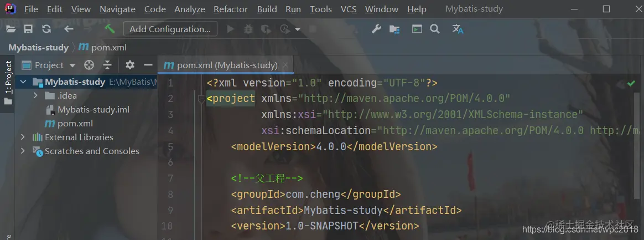Click the Run Anything terminal icon
The height and width of the screenshot is (240, 644).
[417, 29]
